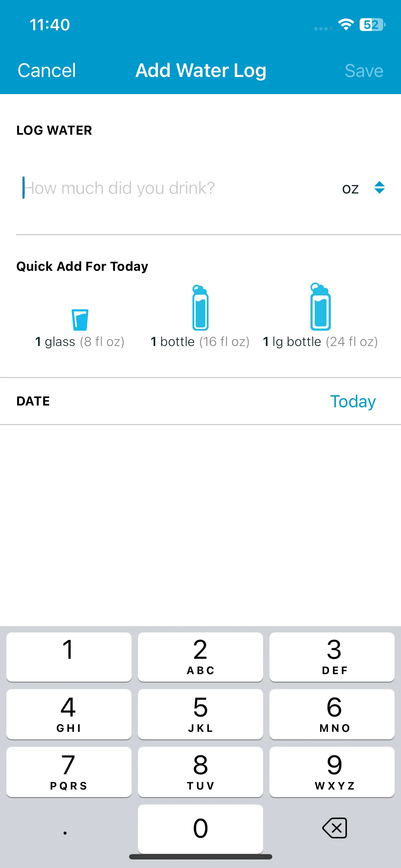Viewport: 401px width, 868px height.
Task: Tap the 1 key on keypad
Action: (69, 657)
